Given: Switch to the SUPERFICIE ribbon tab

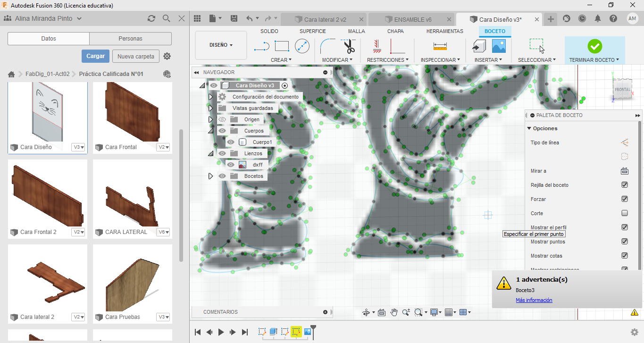Looking at the screenshot, I should tap(312, 31).
